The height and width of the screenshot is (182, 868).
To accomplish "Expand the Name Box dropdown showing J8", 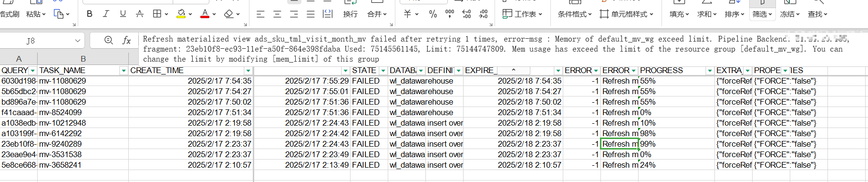I will click(x=77, y=41).
